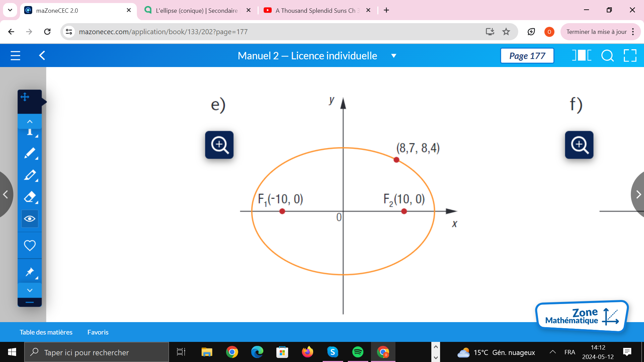
Task: Open the book search magnifier
Action: (x=607, y=56)
